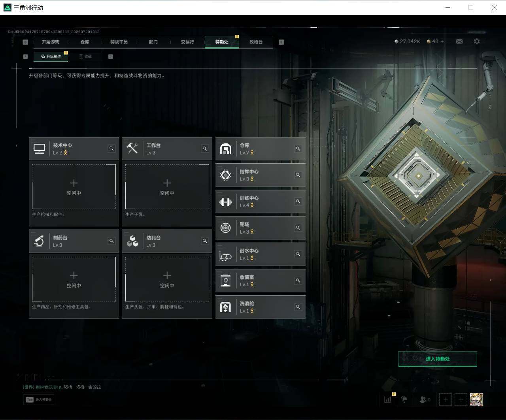Click second empty squad plus slot beside avatar

point(461,399)
